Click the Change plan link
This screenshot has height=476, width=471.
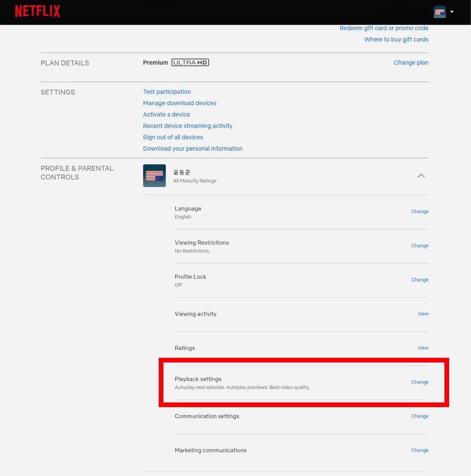tap(411, 62)
